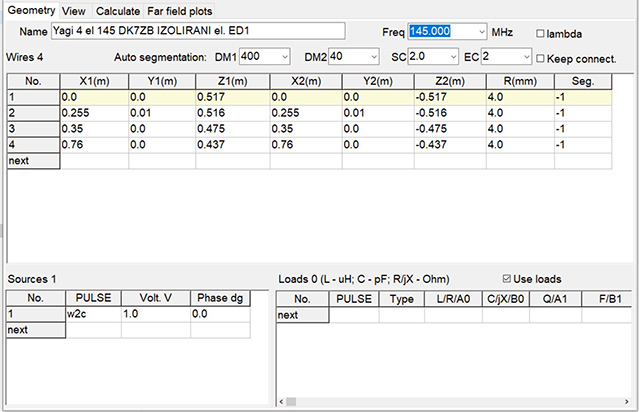Click the loads L/R/A0 column header

pyautogui.click(x=453, y=299)
